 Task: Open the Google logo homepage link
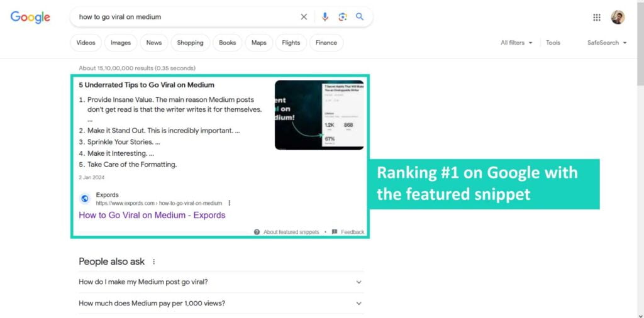click(30, 17)
